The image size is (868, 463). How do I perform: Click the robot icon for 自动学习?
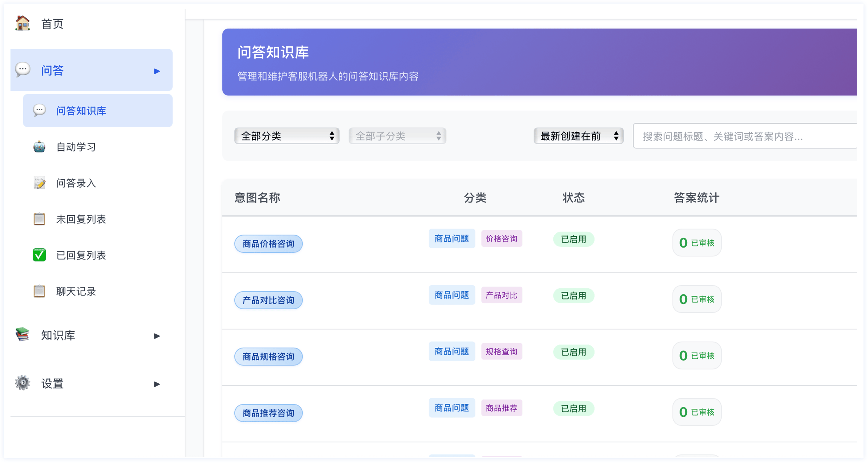pos(40,147)
